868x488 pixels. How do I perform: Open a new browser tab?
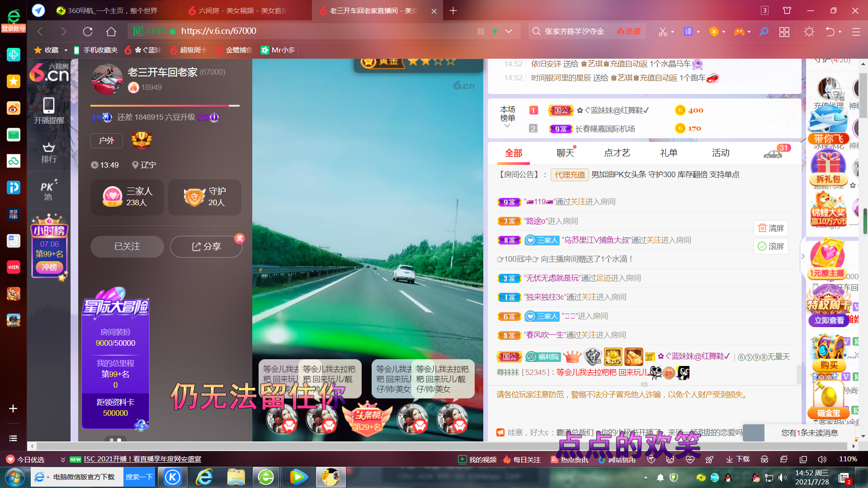(453, 10)
